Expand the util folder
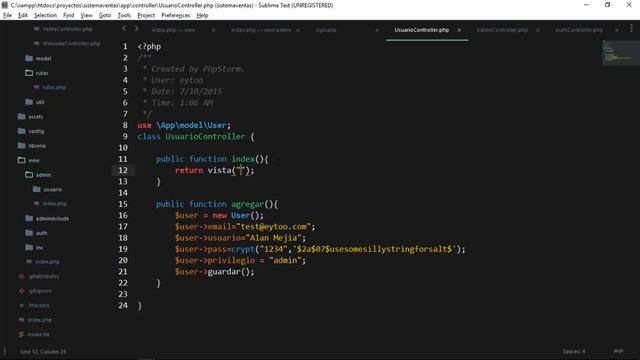 pyautogui.click(x=40, y=102)
